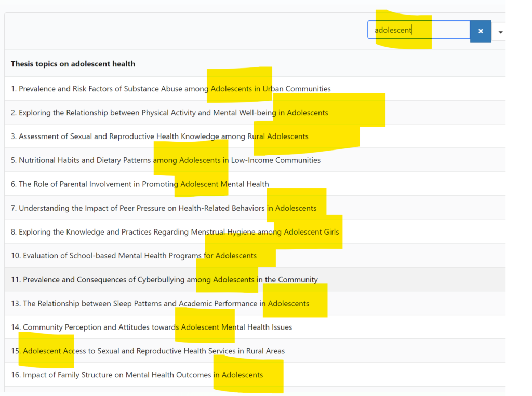Click topic 16 about family structure impact
Viewport: 532px width, 396px height.
(138, 375)
